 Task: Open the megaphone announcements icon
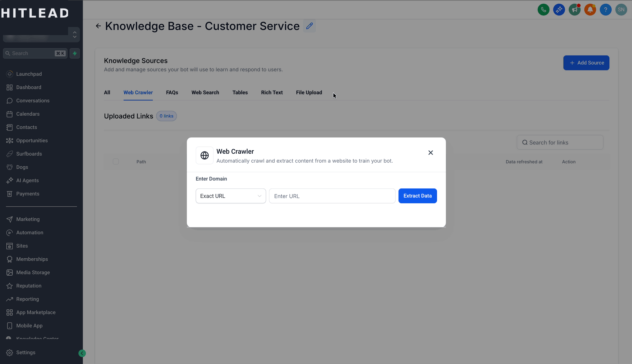(574, 10)
